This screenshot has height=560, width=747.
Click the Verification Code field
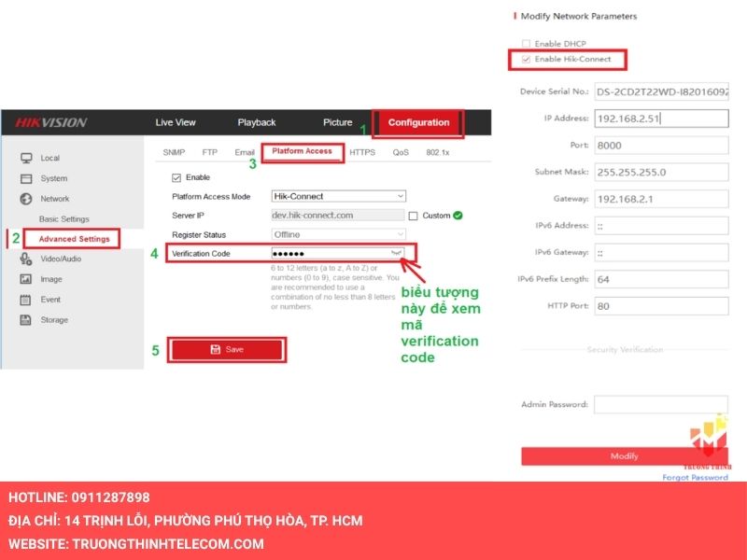[338, 253]
